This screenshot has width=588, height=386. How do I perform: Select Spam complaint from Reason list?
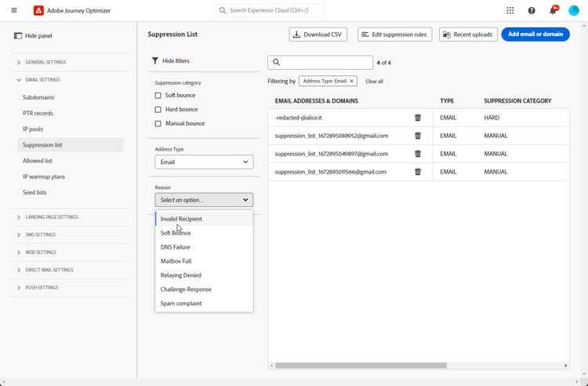pos(181,304)
